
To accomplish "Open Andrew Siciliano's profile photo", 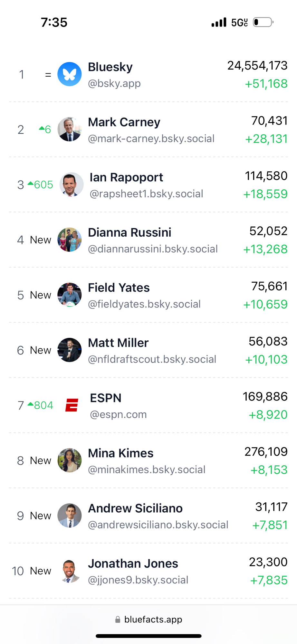I will click(69, 516).
